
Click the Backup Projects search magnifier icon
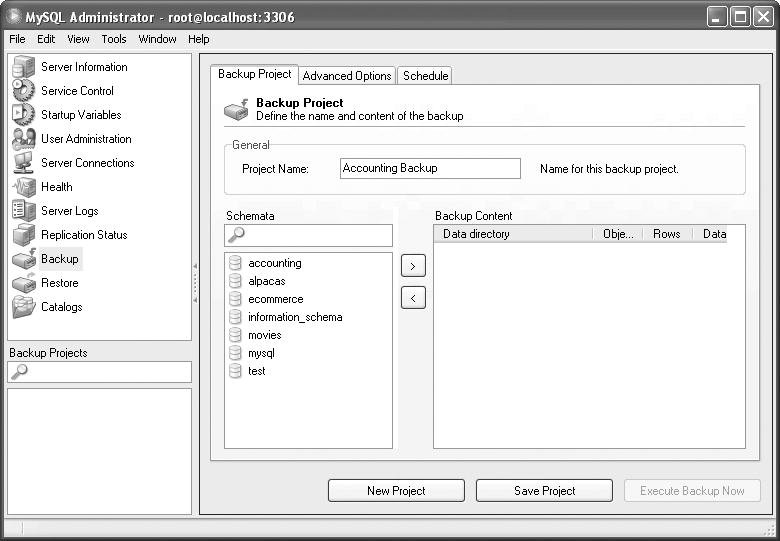(20, 371)
